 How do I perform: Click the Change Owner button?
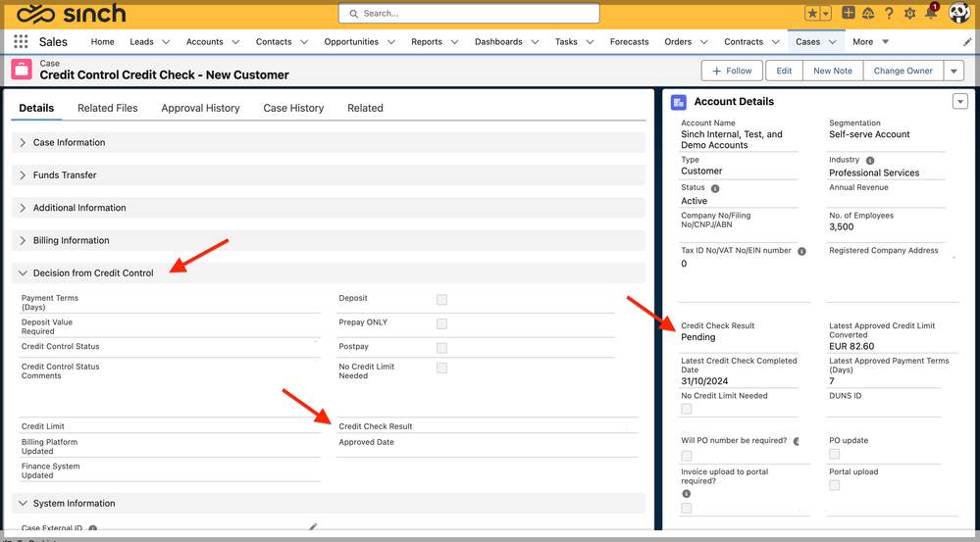903,72
